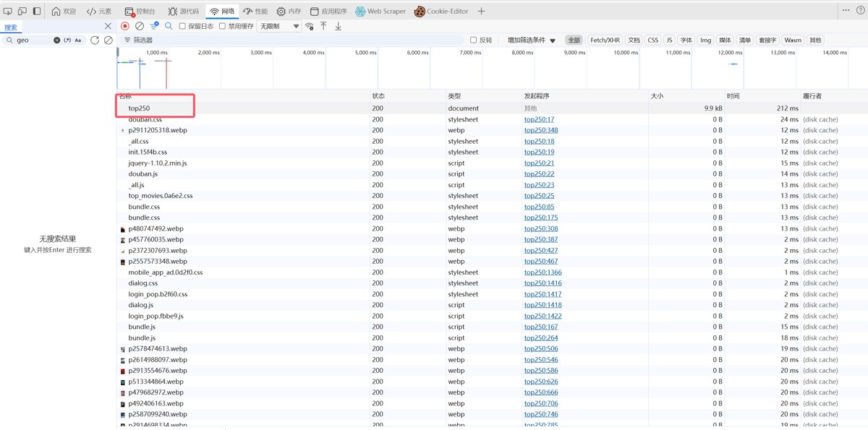Clear the network log
868x430 pixels.
coord(140,26)
